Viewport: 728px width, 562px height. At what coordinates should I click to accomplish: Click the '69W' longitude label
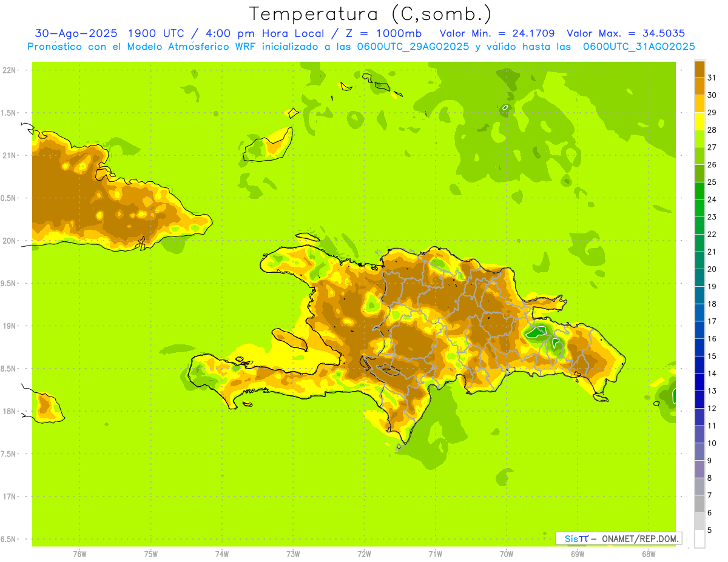tap(578, 554)
